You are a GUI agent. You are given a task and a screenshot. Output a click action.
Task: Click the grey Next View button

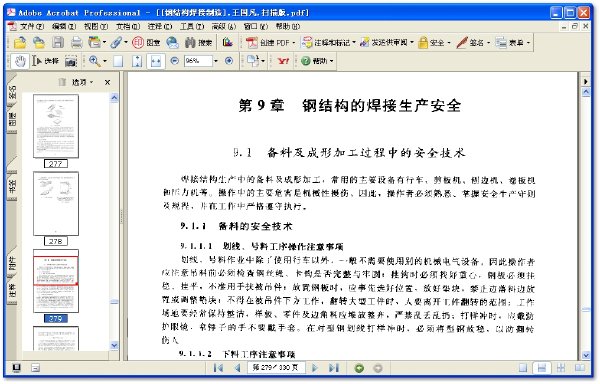378,368
